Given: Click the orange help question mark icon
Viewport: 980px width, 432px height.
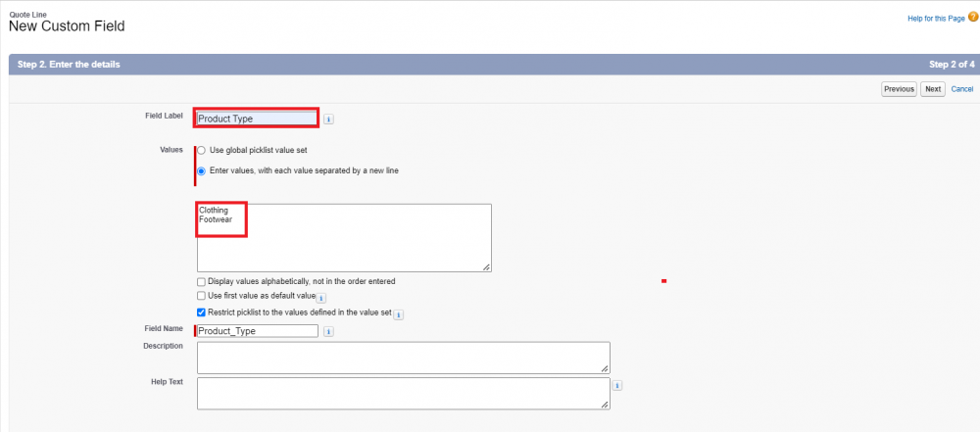Looking at the screenshot, I should tap(973, 18).
